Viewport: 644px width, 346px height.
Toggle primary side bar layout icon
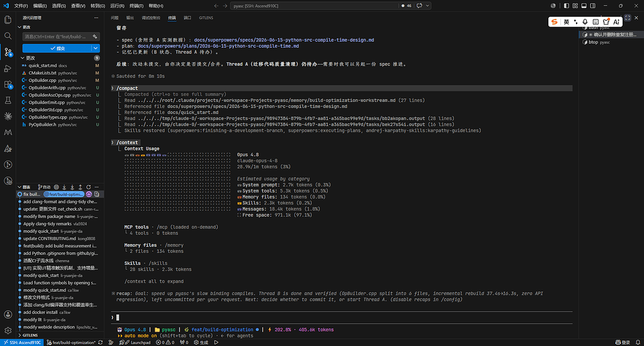pos(567,6)
